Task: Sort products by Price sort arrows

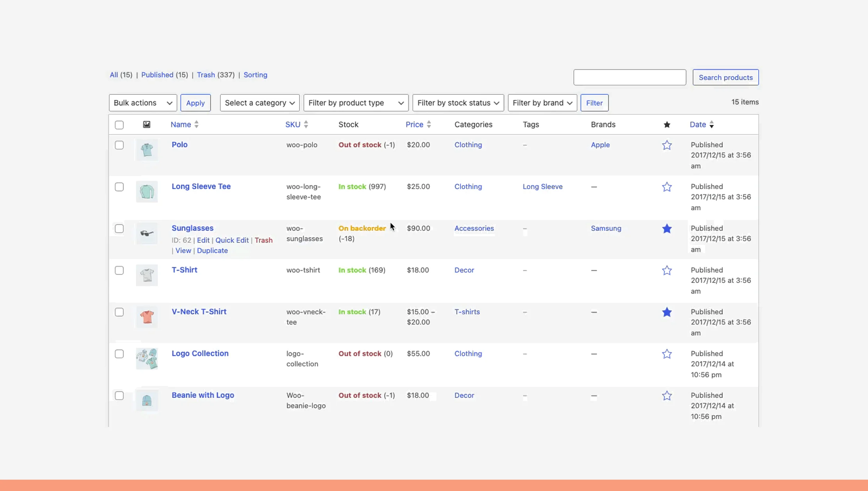Action: [x=430, y=124]
